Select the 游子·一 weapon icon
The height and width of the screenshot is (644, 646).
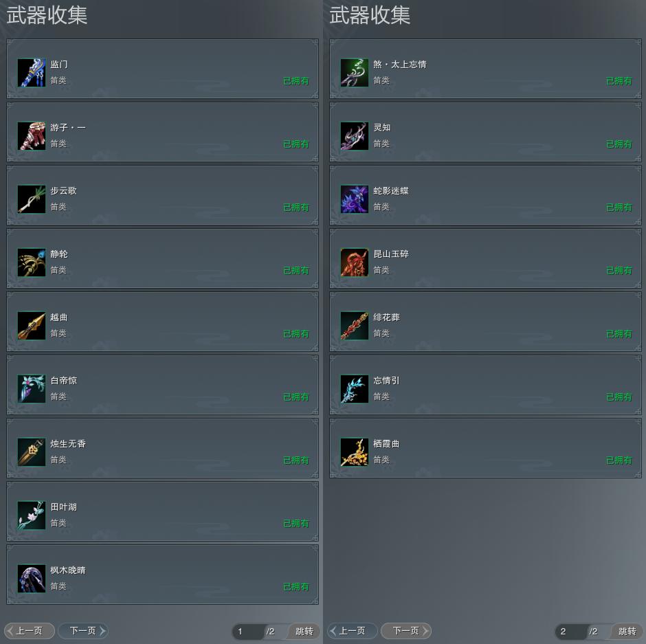click(32, 136)
